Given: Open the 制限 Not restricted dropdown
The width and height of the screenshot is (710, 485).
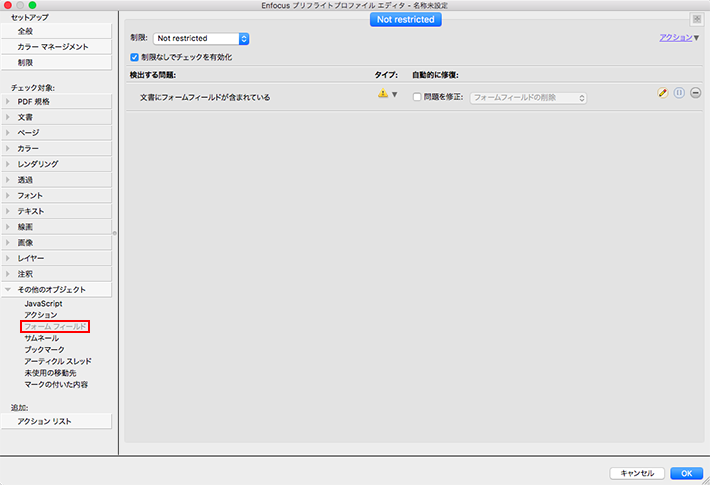Looking at the screenshot, I should click(201, 38).
